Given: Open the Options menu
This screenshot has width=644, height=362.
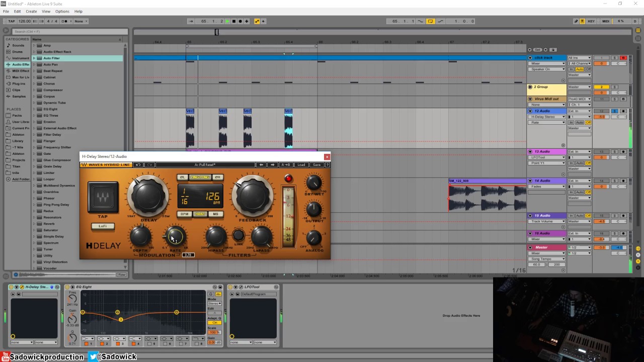Looking at the screenshot, I should 62,11.
